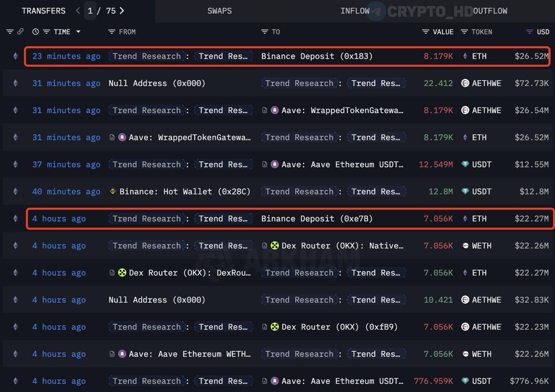Click the ETH token icon in the 0xe7B deposit row
This screenshot has width=555, height=392.
tap(465, 219)
